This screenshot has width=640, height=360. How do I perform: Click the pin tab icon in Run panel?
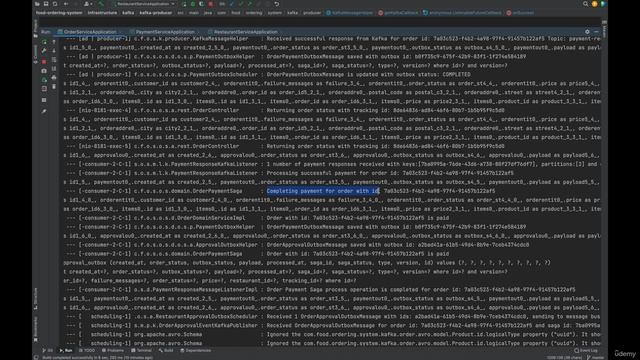click(44, 111)
